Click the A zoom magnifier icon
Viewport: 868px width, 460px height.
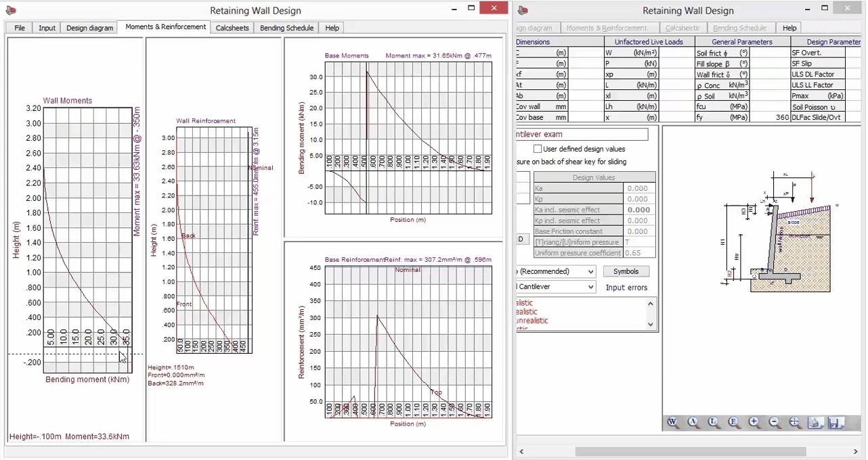[x=694, y=423]
